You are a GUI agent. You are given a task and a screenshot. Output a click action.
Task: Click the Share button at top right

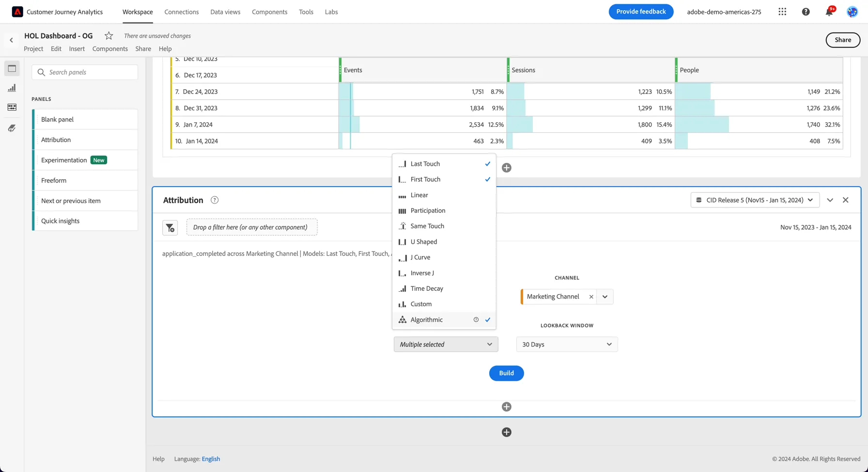(843, 40)
